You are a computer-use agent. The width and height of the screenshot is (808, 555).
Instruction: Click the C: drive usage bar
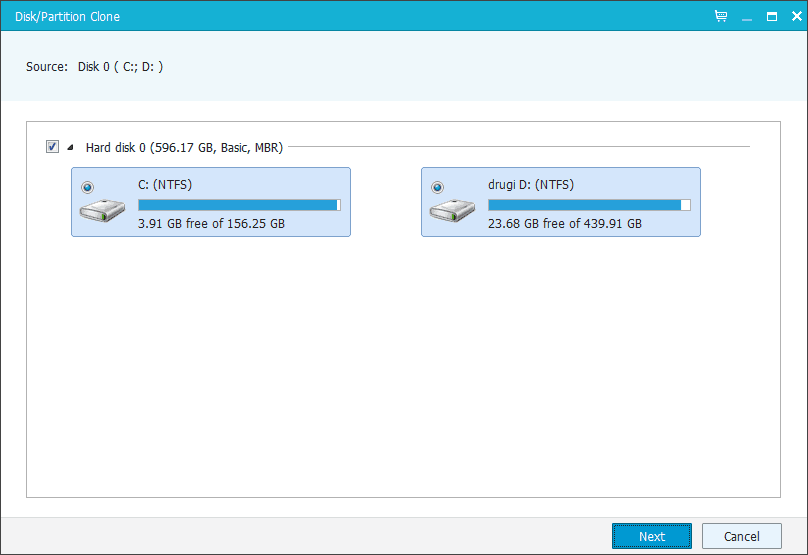[240, 205]
